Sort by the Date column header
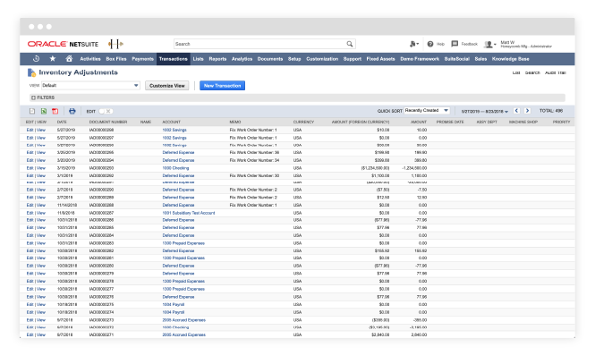 click(x=62, y=123)
